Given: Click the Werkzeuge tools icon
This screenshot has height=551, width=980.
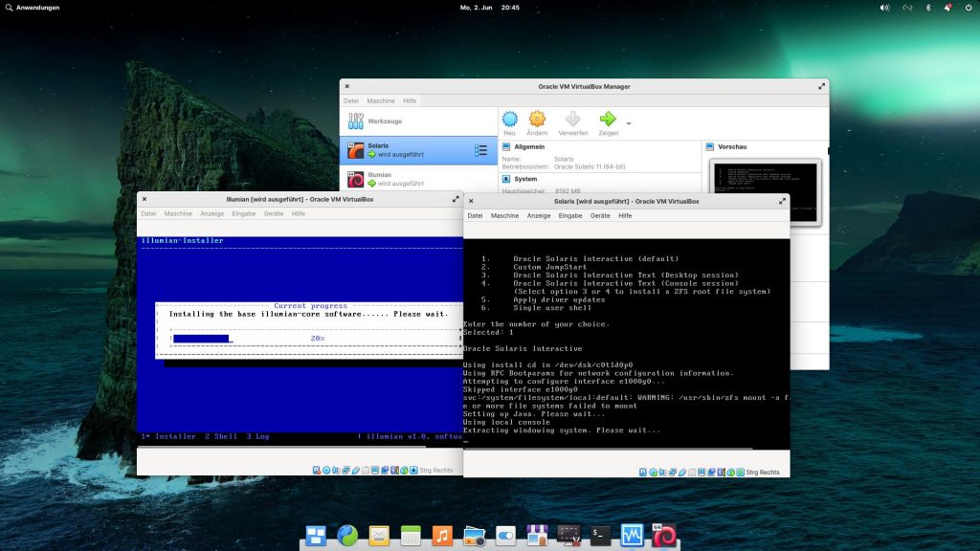Looking at the screenshot, I should coord(356,121).
